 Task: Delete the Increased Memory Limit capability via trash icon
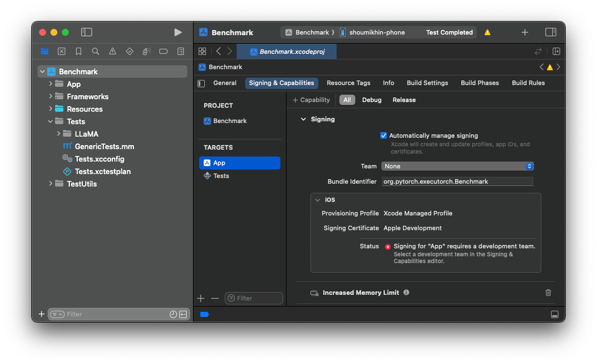tap(548, 293)
